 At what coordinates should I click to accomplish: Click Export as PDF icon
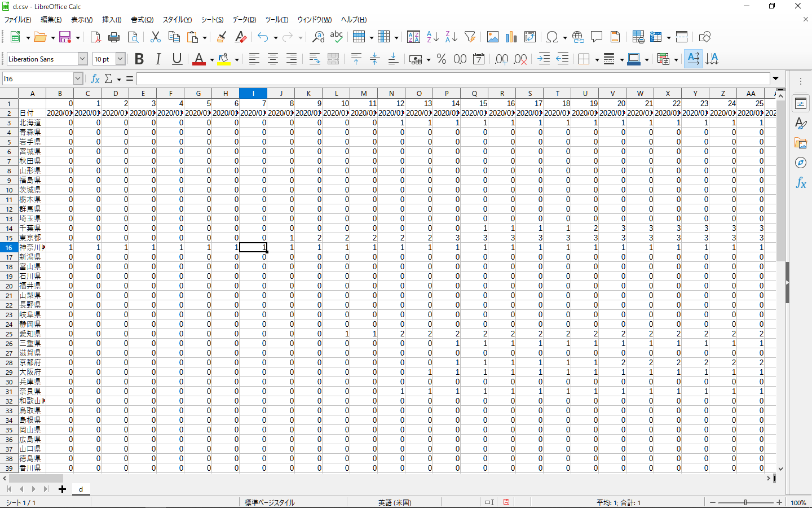95,37
